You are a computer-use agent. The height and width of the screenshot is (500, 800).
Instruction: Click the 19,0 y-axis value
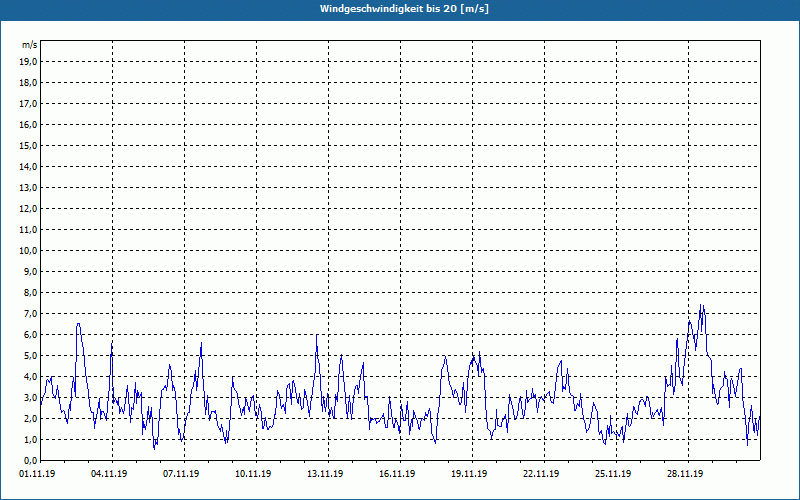pyautogui.click(x=29, y=62)
